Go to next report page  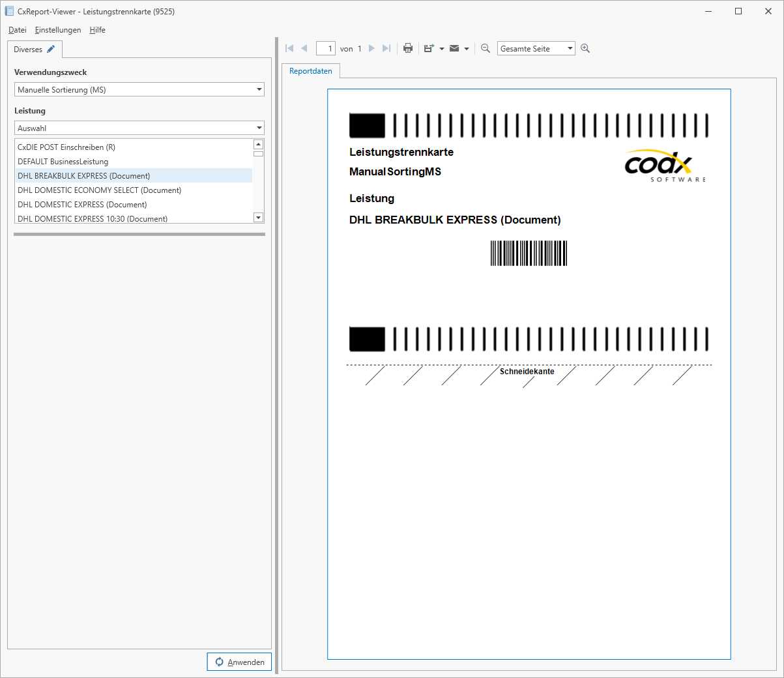pyautogui.click(x=371, y=48)
